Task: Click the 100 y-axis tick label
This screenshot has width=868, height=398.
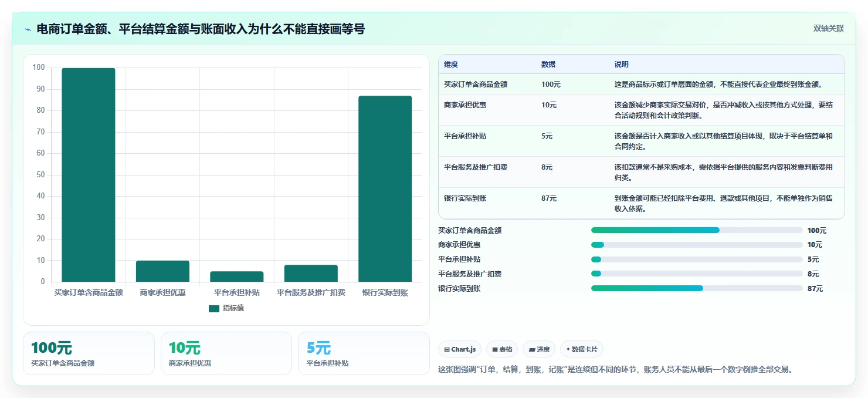Action: [x=39, y=68]
